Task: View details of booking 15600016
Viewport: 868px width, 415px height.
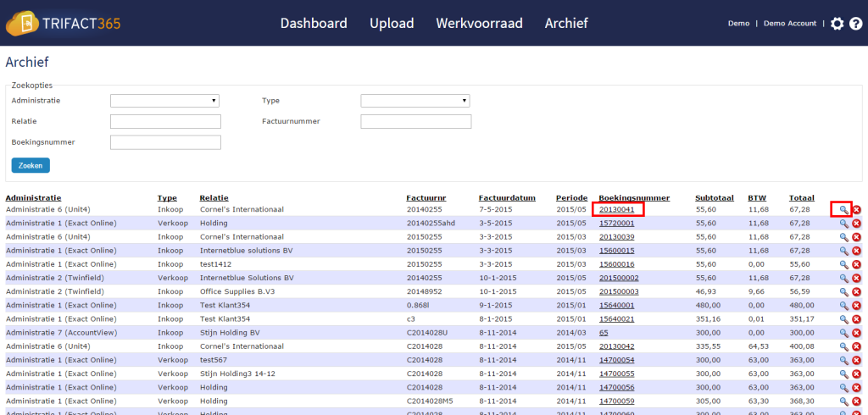Action: 843,264
